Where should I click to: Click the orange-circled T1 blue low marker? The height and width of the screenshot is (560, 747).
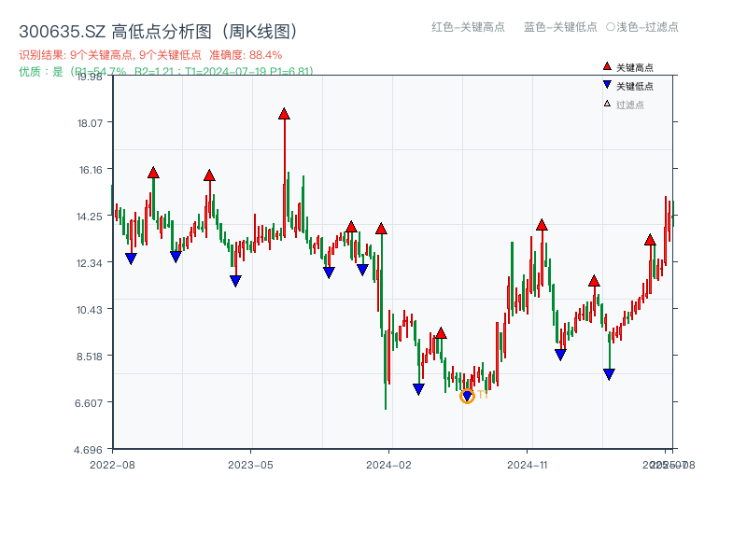[468, 396]
